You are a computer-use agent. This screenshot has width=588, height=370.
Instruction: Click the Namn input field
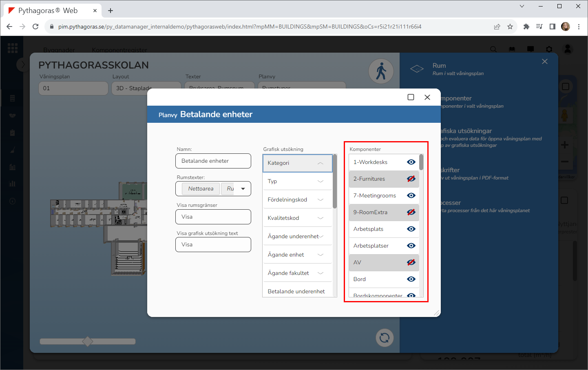(x=213, y=161)
